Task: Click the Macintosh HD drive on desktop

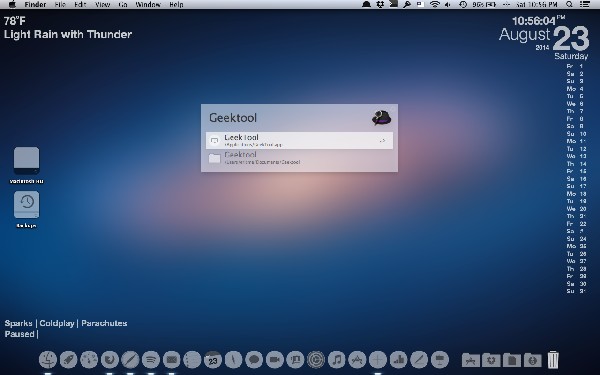Action: (x=26, y=165)
